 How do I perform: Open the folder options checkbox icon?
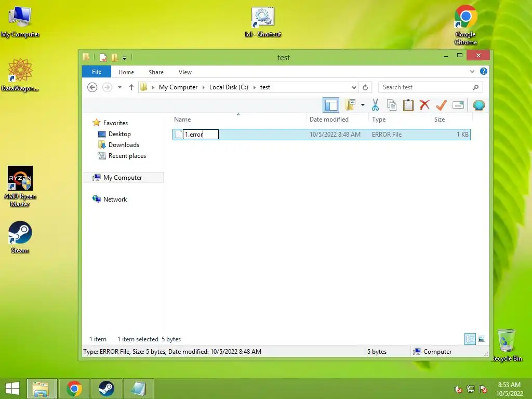(350, 105)
